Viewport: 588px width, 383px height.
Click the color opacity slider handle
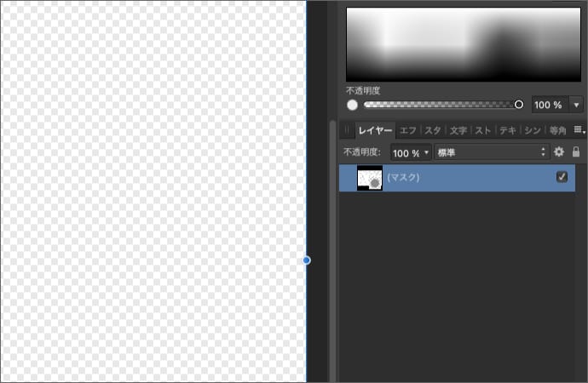click(x=519, y=105)
